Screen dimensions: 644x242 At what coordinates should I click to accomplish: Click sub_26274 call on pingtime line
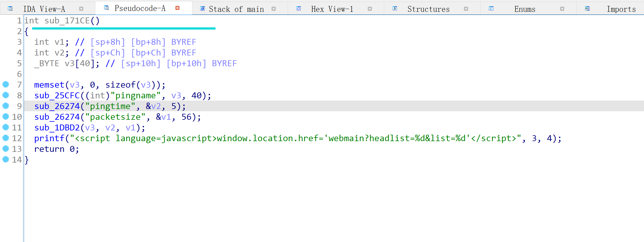(x=57, y=106)
